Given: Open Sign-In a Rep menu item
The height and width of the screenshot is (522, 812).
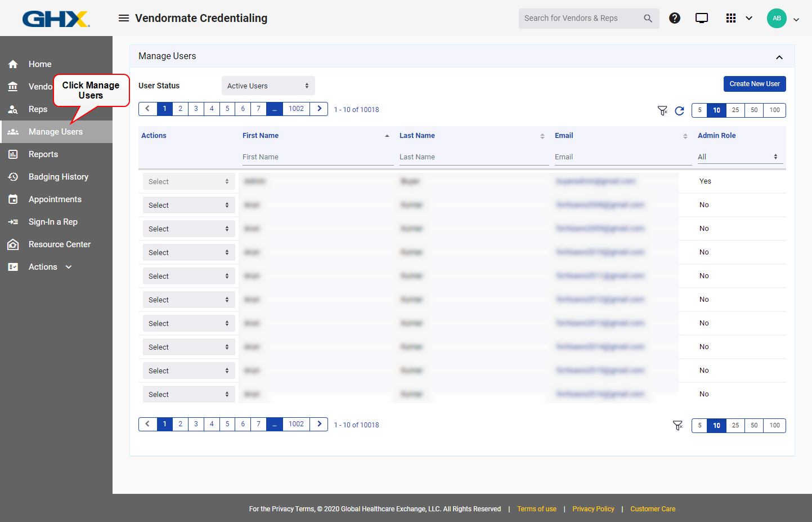Looking at the screenshot, I should (53, 222).
